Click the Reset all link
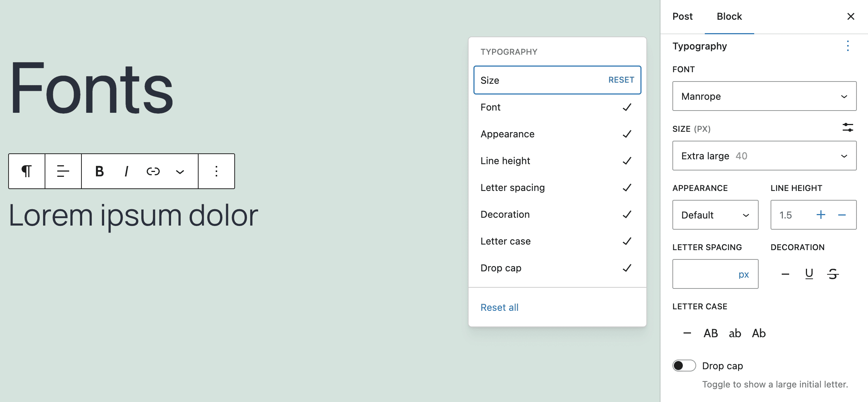Viewport: 868px width, 402px height. [499, 307]
